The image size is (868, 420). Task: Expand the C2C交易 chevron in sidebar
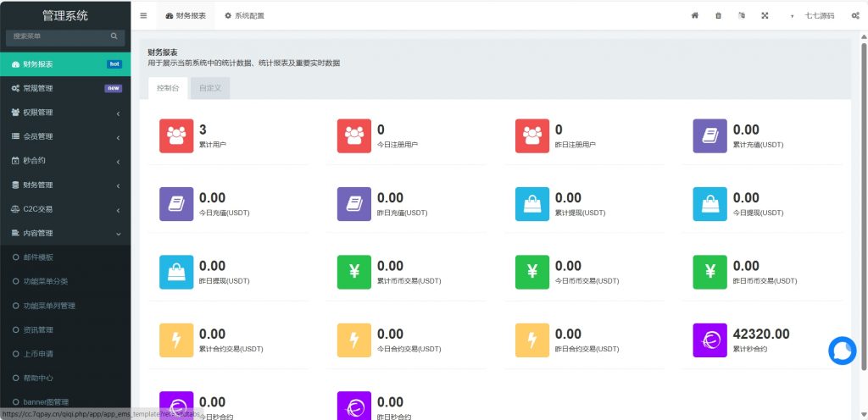click(x=118, y=210)
